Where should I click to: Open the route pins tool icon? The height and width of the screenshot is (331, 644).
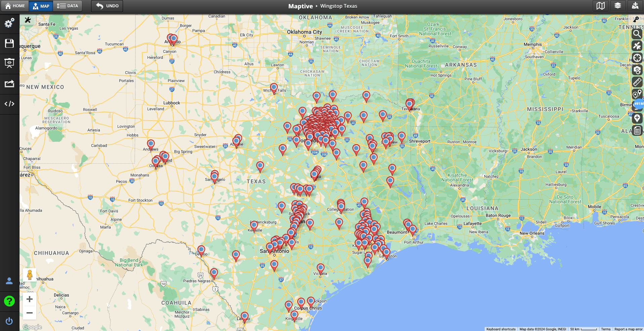(x=637, y=94)
